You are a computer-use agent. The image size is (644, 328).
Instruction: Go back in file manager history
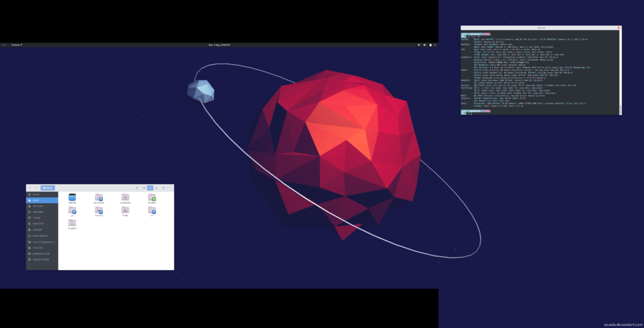(x=30, y=188)
